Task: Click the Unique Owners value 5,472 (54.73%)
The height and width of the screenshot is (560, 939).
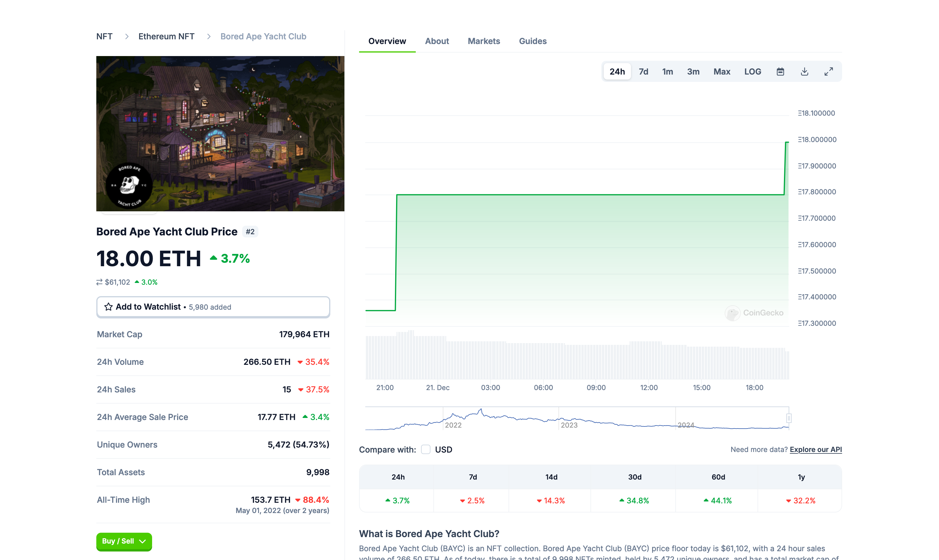Action: point(299,445)
